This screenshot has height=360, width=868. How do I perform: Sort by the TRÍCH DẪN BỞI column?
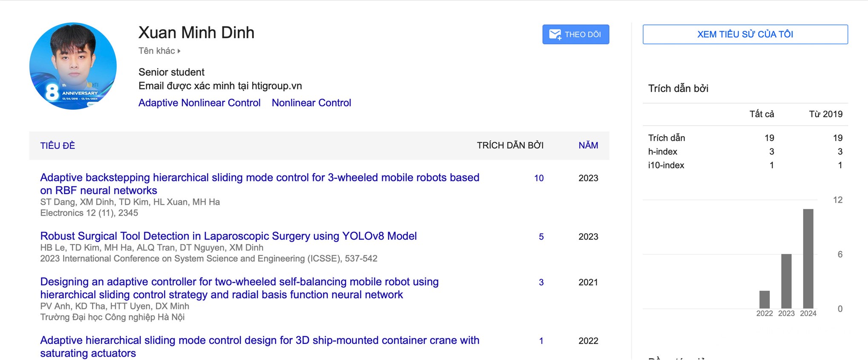pyautogui.click(x=510, y=146)
